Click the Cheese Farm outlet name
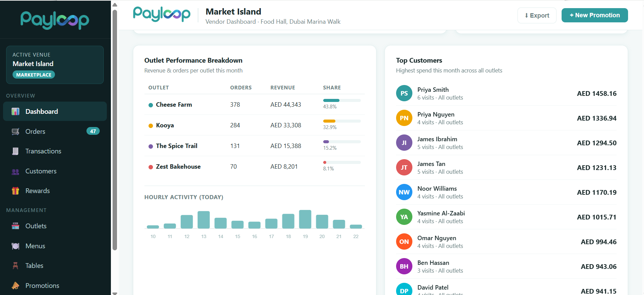Screen dimensions: 644x295 pyautogui.click(x=174, y=105)
